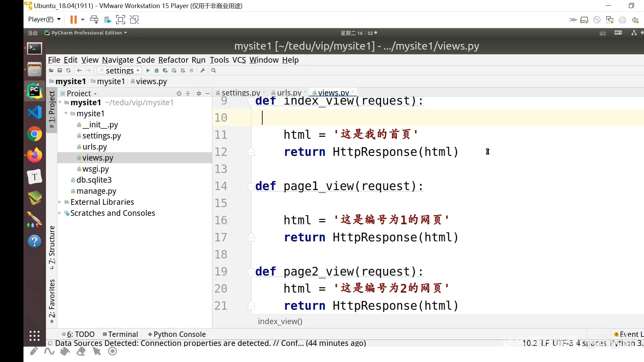644x362 pixels.
Task: Click the green Run button
Action: coord(148,70)
